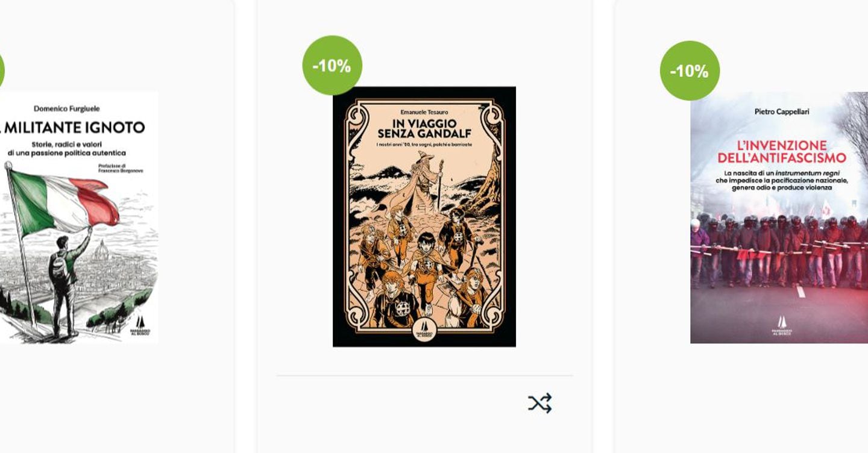
Task: Open the In Viaggio Senza Gandalf cover
Action: [424, 217]
